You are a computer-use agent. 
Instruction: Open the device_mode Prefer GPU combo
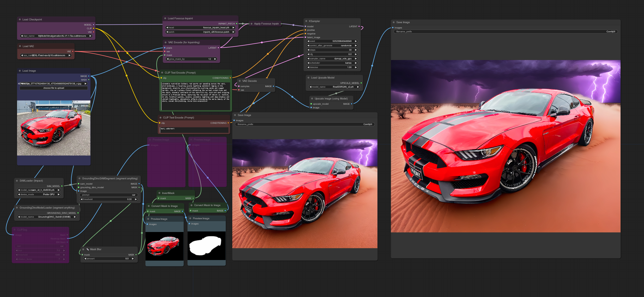tap(39, 195)
